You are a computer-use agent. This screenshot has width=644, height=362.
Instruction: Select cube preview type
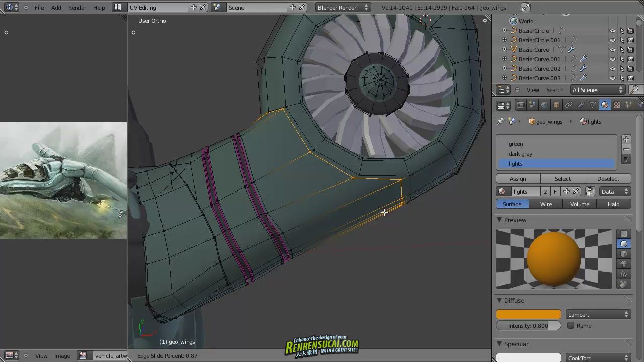click(x=624, y=254)
